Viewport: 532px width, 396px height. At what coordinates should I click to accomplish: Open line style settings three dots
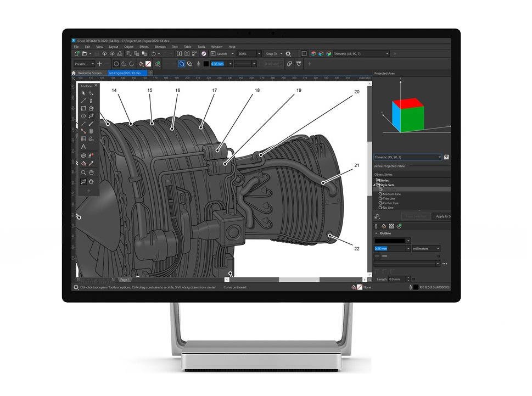pyautogui.click(x=445, y=264)
